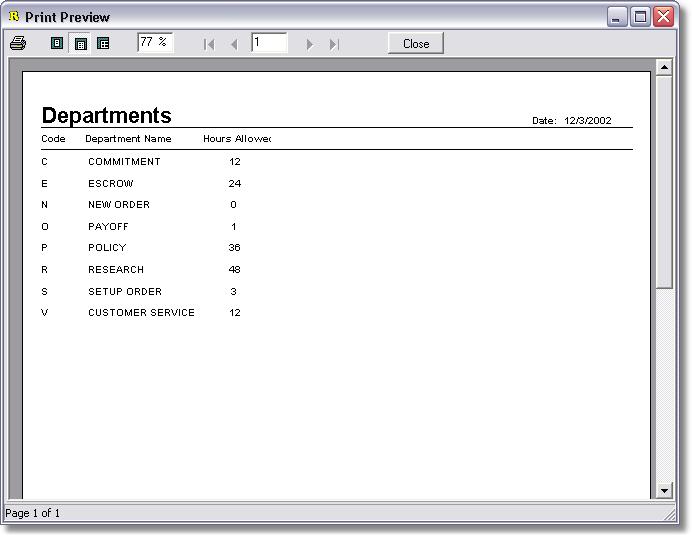Click the printer icon to print report
Image resolution: width=692 pixels, height=537 pixels.
pos(18,43)
